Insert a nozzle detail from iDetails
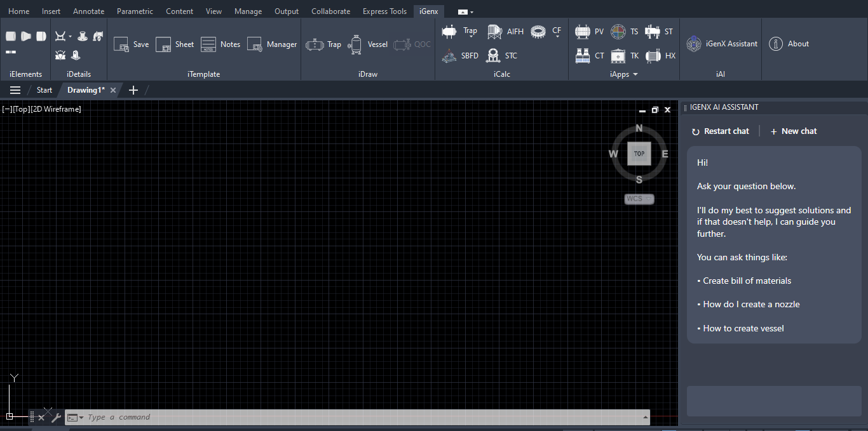The image size is (868, 431). pyautogui.click(x=83, y=36)
